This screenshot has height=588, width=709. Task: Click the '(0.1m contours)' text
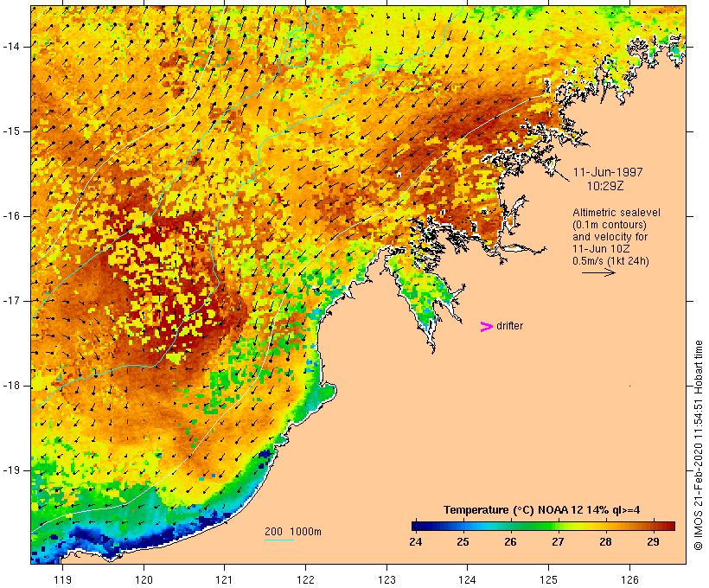(610, 225)
